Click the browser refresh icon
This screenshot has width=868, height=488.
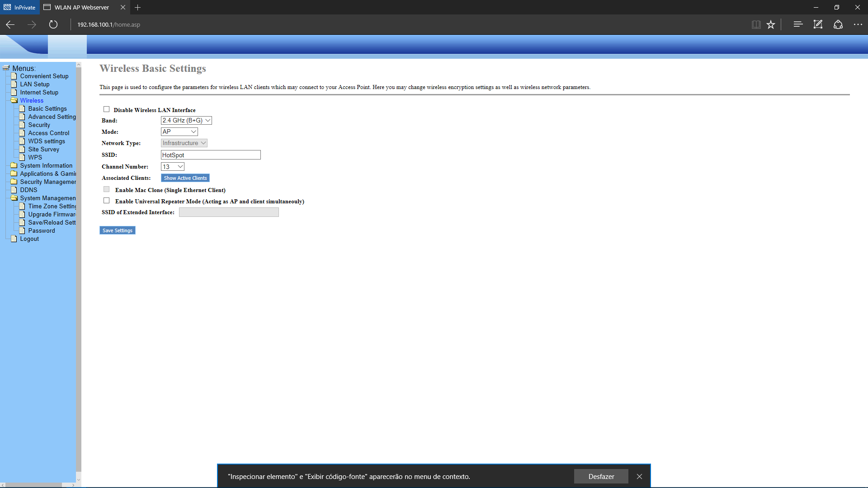(53, 24)
